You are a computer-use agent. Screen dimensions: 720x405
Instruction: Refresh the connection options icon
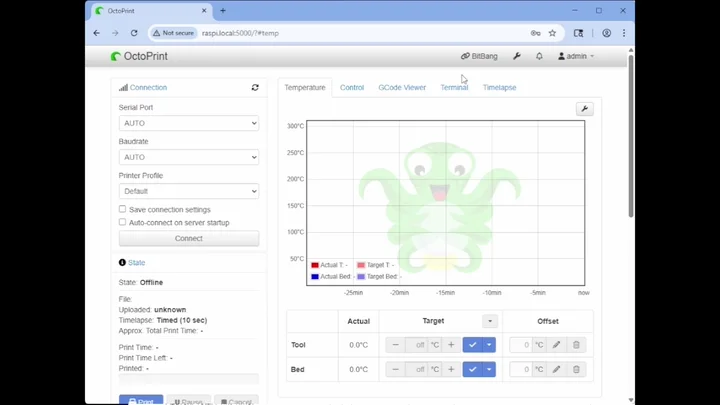[255, 87]
